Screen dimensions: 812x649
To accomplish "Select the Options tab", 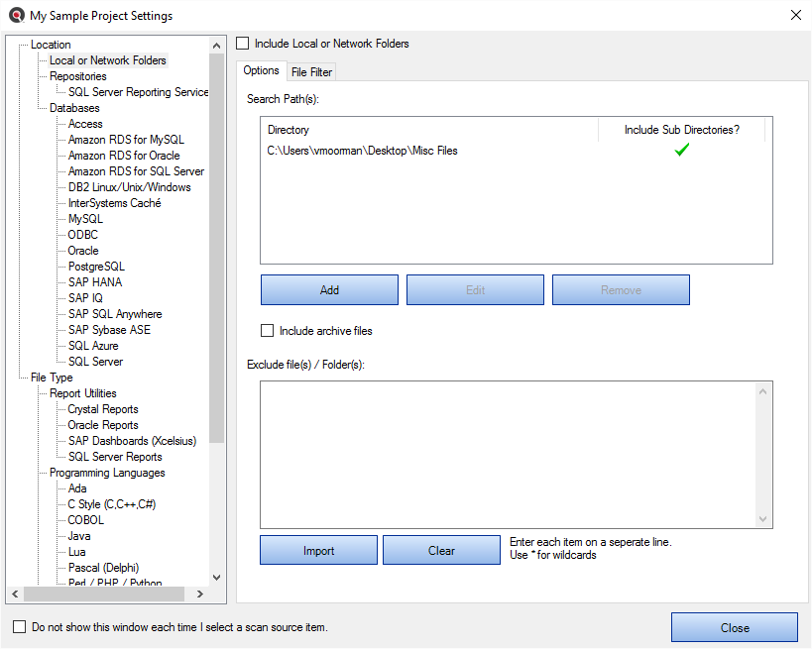I will click(x=261, y=70).
